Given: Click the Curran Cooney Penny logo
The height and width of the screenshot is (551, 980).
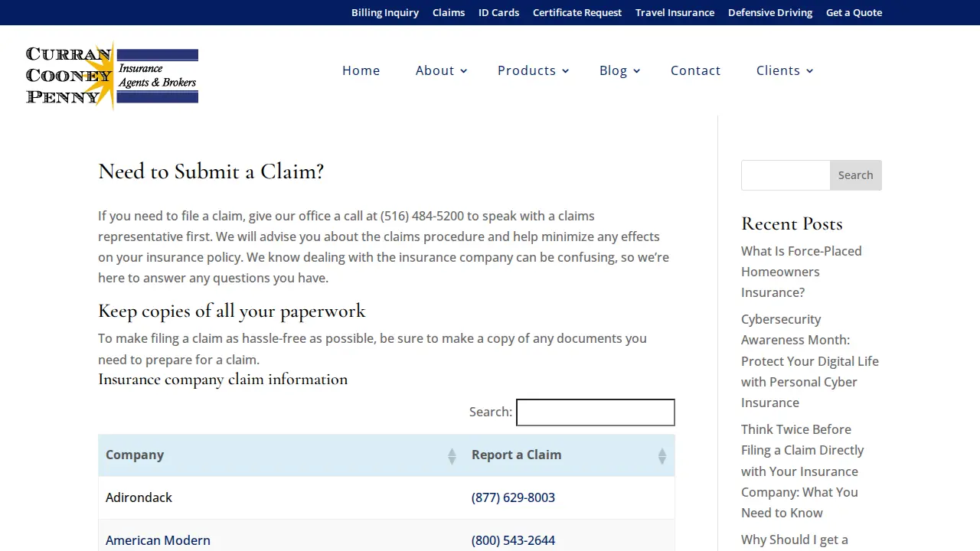Looking at the screenshot, I should (x=112, y=75).
